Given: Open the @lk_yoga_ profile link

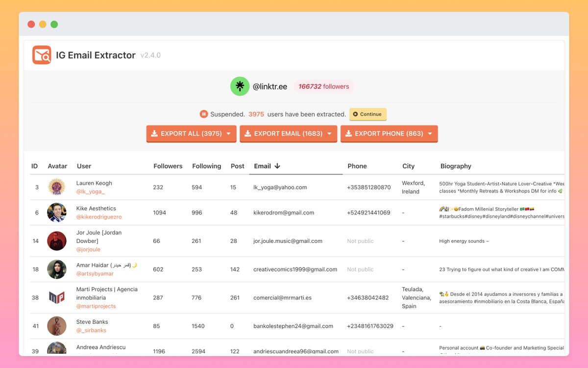Looking at the screenshot, I should [x=90, y=192].
